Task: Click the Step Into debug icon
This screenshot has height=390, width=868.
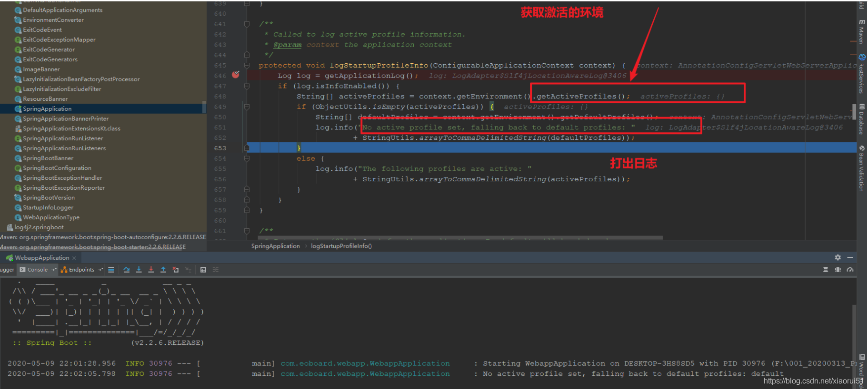Action: tap(139, 270)
